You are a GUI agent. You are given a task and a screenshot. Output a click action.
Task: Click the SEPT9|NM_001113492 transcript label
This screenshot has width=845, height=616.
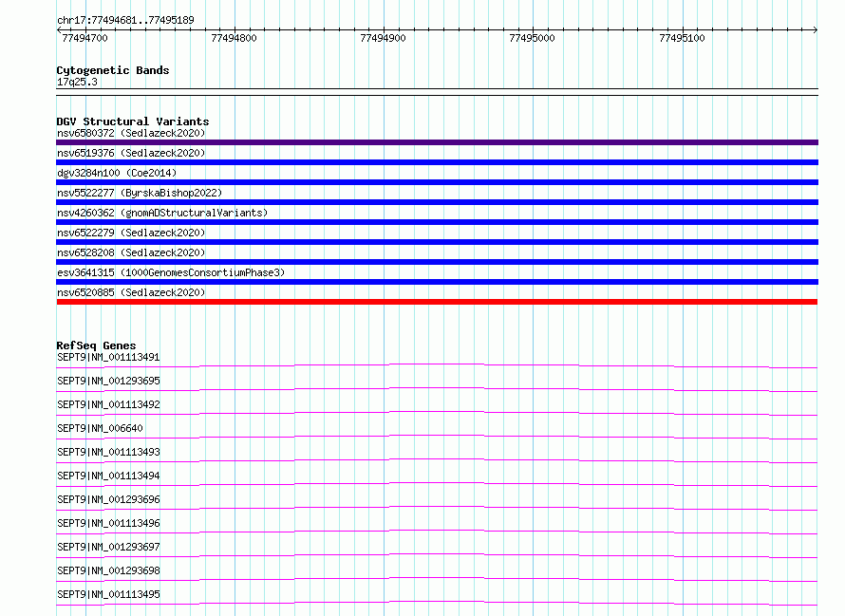point(108,404)
